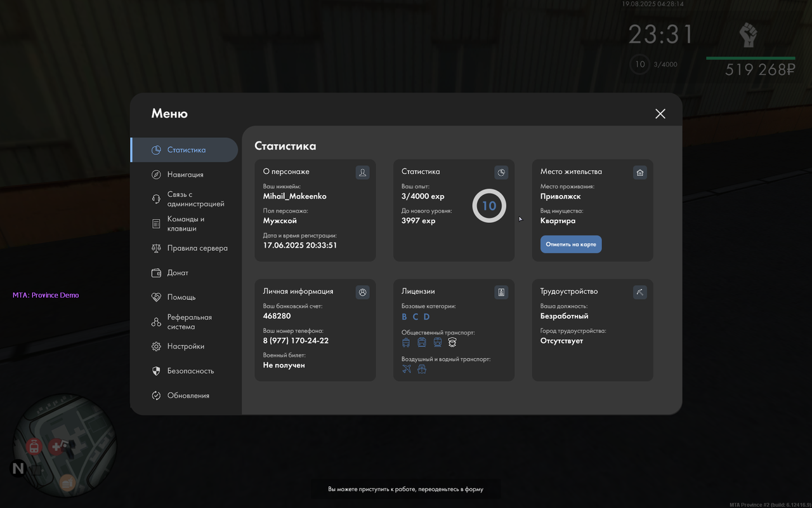This screenshot has height=508, width=812.
Task: Click the profile icon on Личная информация card
Action: pyautogui.click(x=362, y=292)
